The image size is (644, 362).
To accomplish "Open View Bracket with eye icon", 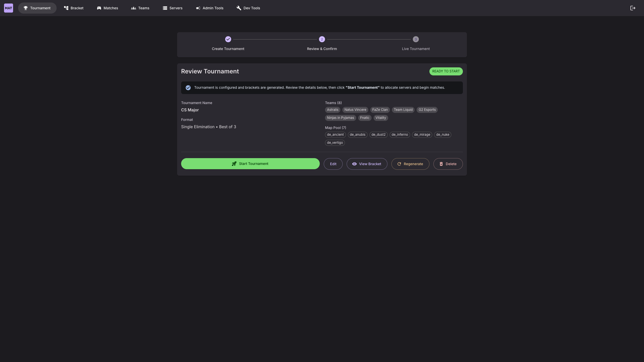I will (x=367, y=164).
